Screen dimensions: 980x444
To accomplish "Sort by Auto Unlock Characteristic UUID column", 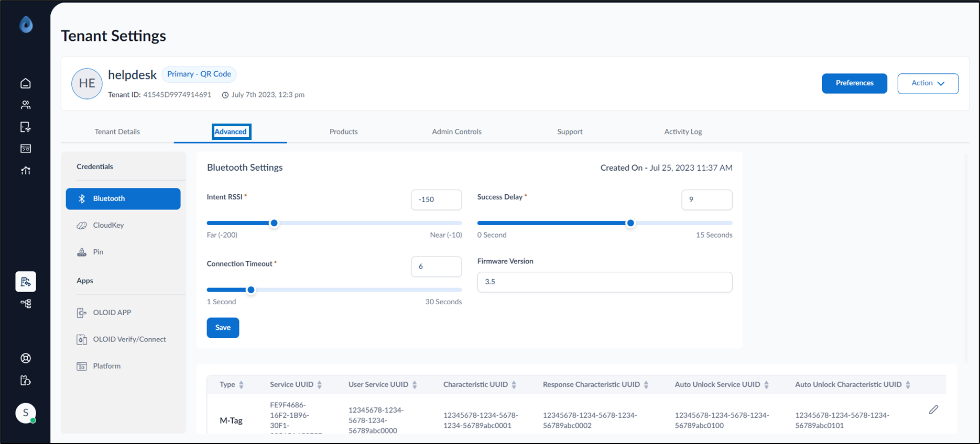I will click(x=908, y=385).
